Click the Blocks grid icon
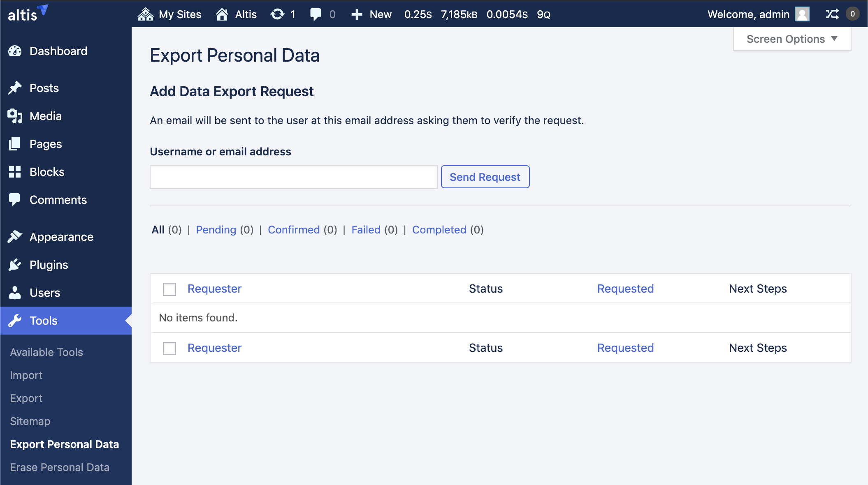The height and width of the screenshot is (485, 868). (15, 172)
